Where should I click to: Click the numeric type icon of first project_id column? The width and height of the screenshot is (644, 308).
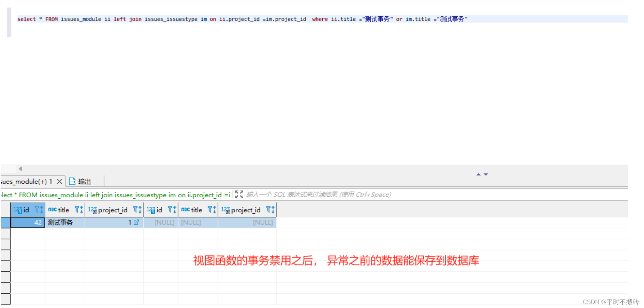(x=93, y=210)
